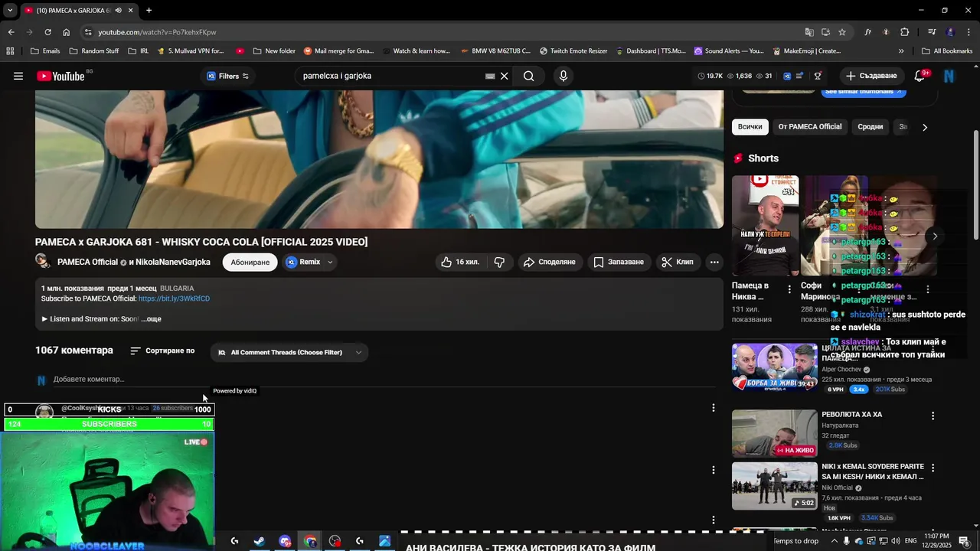Open options menu for РЕВОЛЮТА ХА ХА
Viewport: 980px width, 551px height.
pyautogui.click(x=933, y=416)
